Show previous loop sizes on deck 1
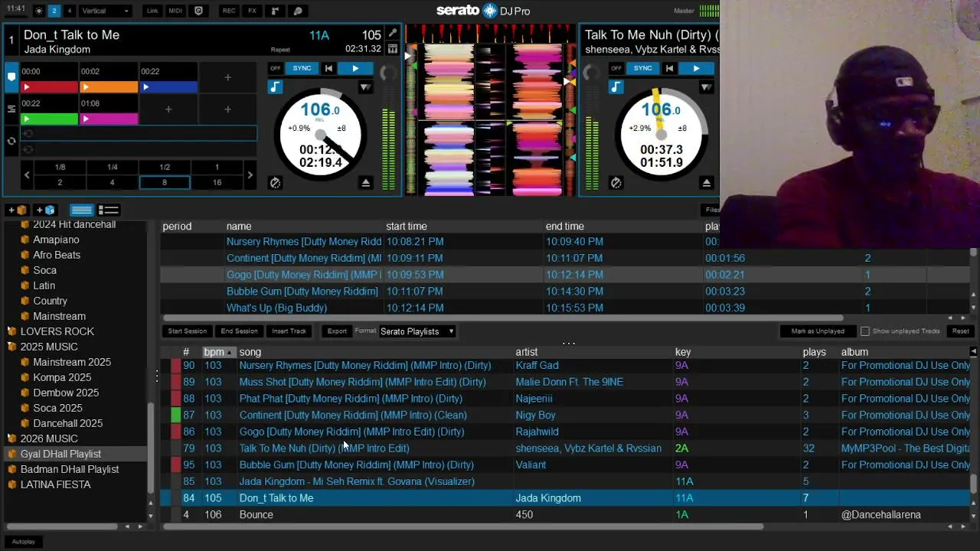980x551 pixels. click(x=27, y=175)
